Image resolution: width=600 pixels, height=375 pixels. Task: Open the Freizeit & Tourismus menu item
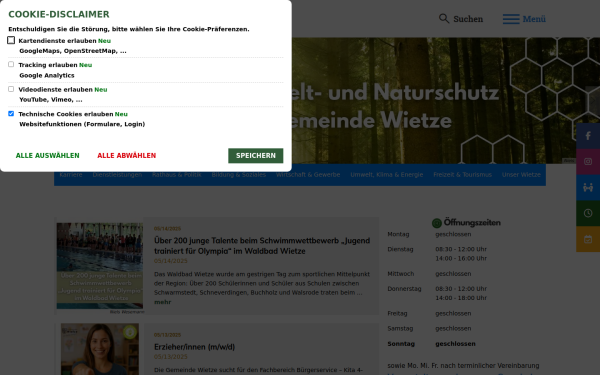coord(462,174)
